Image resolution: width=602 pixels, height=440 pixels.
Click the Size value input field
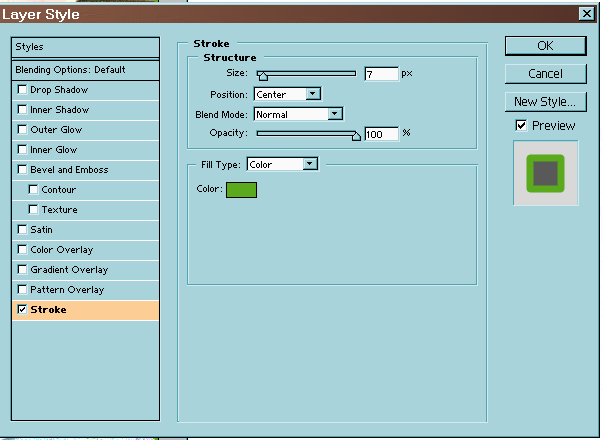381,74
